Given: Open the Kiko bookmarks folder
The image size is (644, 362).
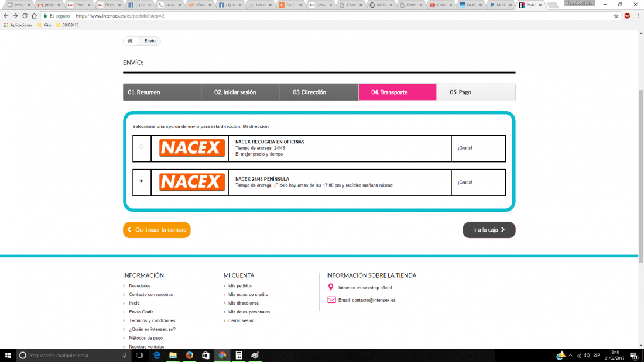Looking at the screenshot, I should (44, 25).
